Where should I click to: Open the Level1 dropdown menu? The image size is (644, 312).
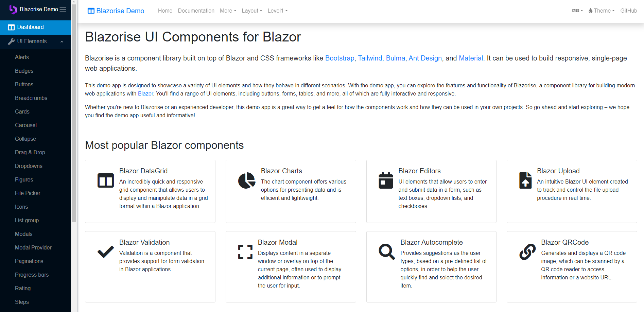click(277, 11)
